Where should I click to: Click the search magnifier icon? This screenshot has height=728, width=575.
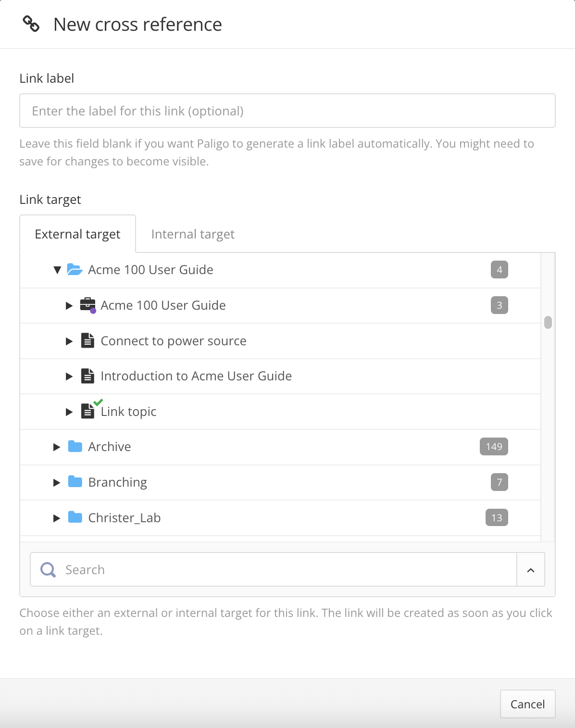tap(48, 569)
